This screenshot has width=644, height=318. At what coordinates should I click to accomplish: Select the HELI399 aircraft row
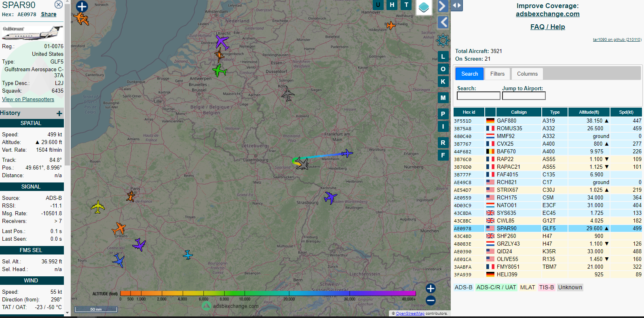(x=548, y=274)
